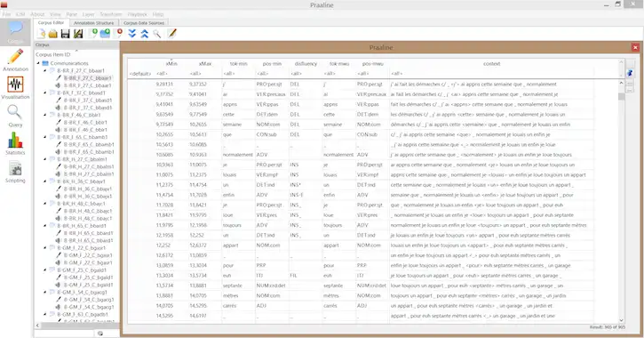The image size is (644, 338).
Task: Open the File menu
Action: pyautogui.click(x=6, y=14)
